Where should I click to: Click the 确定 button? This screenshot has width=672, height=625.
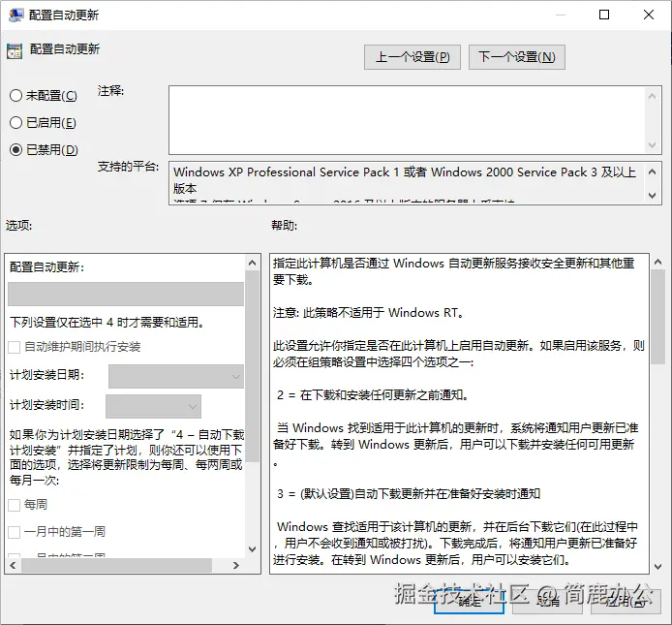pyautogui.click(x=469, y=601)
